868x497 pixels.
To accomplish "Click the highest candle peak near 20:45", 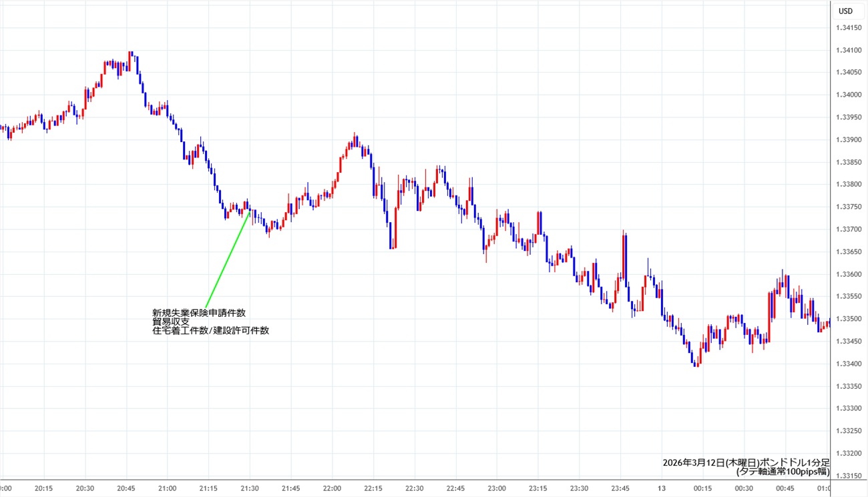I will tap(131, 55).
